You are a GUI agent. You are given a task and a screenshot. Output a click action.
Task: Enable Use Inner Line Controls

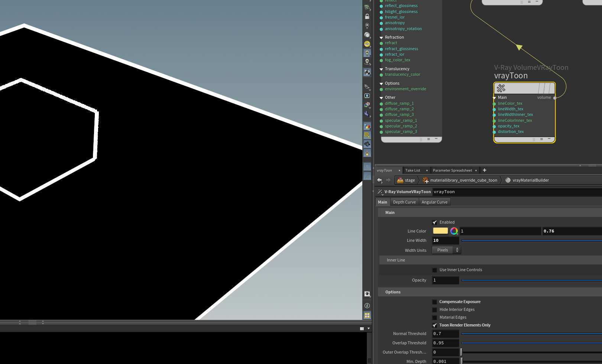pyautogui.click(x=435, y=270)
